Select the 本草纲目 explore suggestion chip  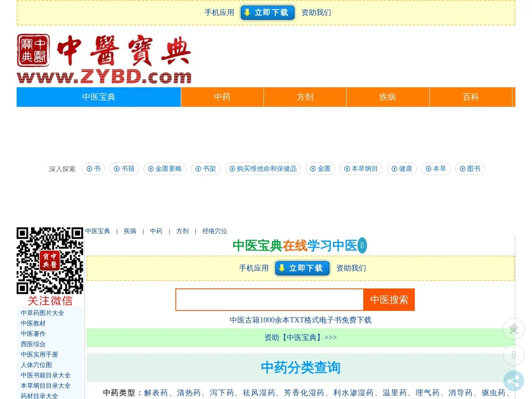point(361,169)
